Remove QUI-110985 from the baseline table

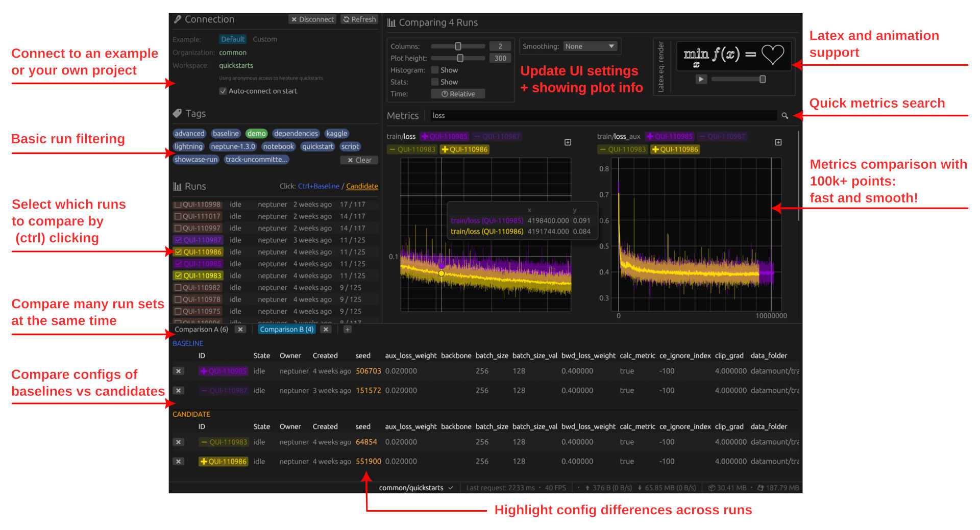tap(178, 371)
